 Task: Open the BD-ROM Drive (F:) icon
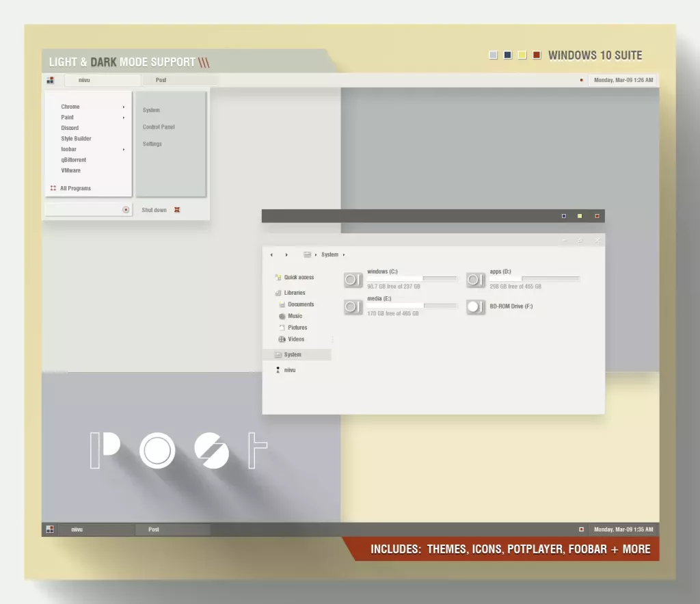pos(476,306)
